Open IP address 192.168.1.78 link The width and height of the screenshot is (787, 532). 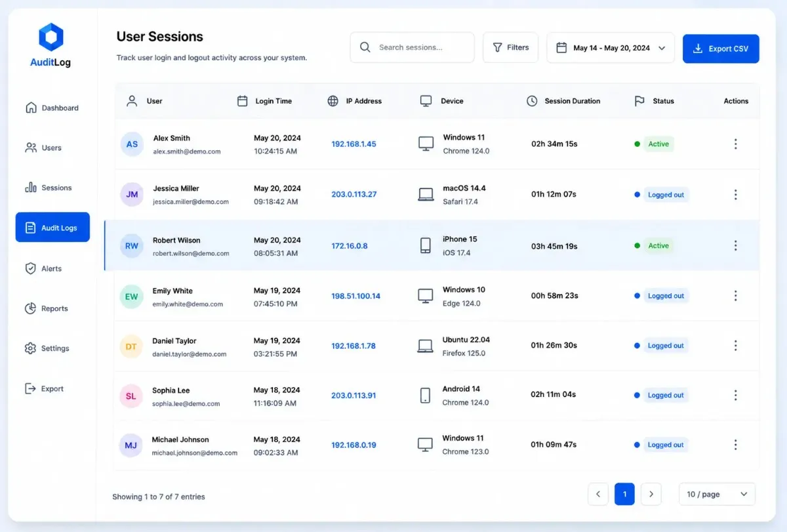point(353,346)
